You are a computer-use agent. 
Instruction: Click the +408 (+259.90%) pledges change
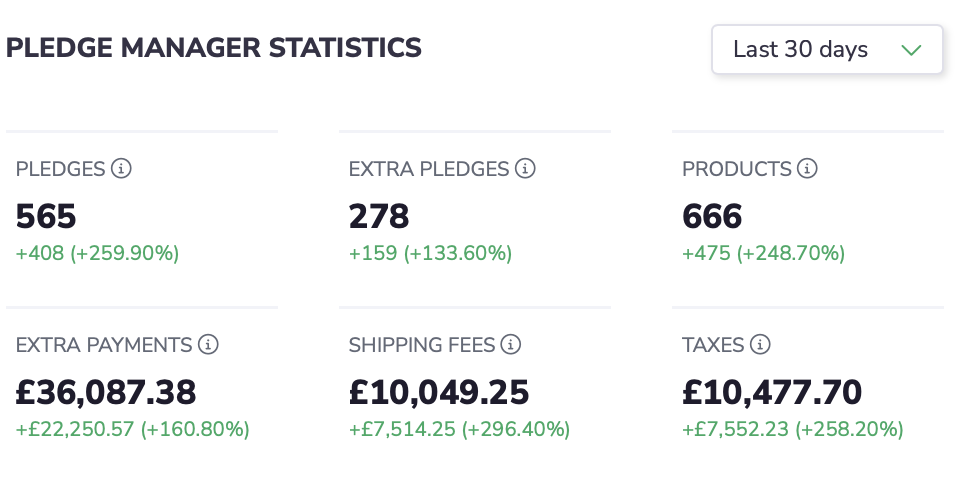pos(97,253)
